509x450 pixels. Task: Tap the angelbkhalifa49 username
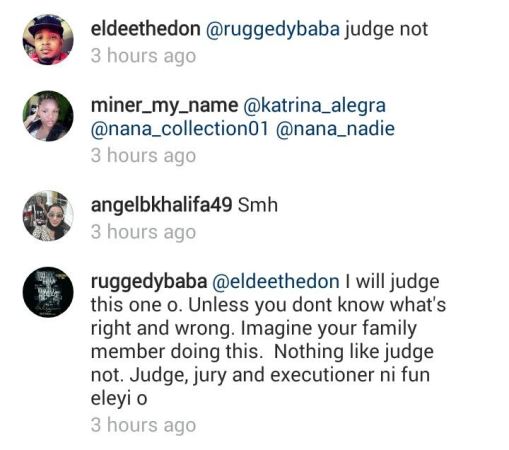[161, 205]
